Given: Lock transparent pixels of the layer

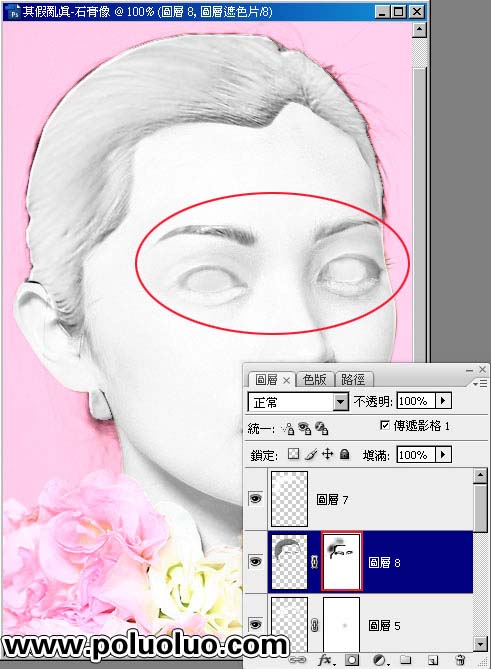Looking at the screenshot, I should [x=293, y=454].
